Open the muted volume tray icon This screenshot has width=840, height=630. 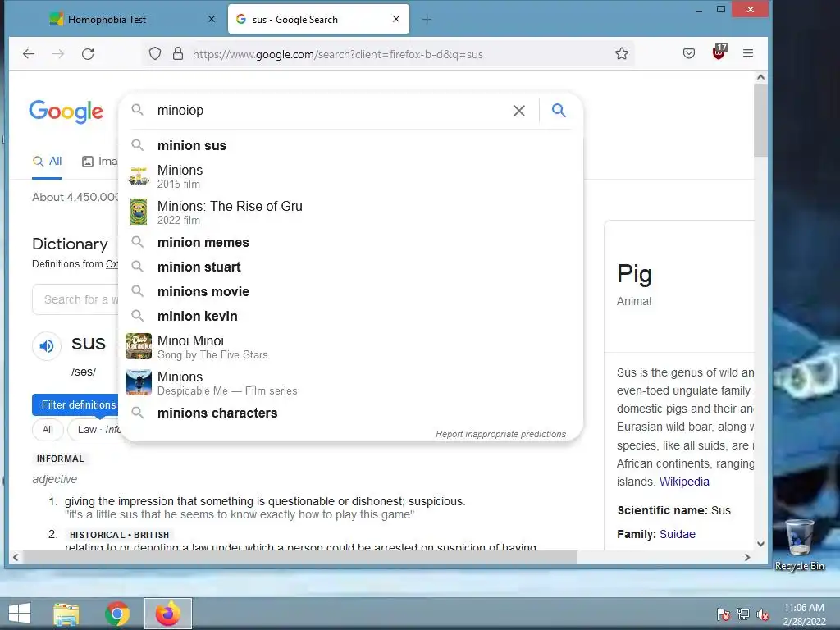pyautogui.click(x=763, y=614)
